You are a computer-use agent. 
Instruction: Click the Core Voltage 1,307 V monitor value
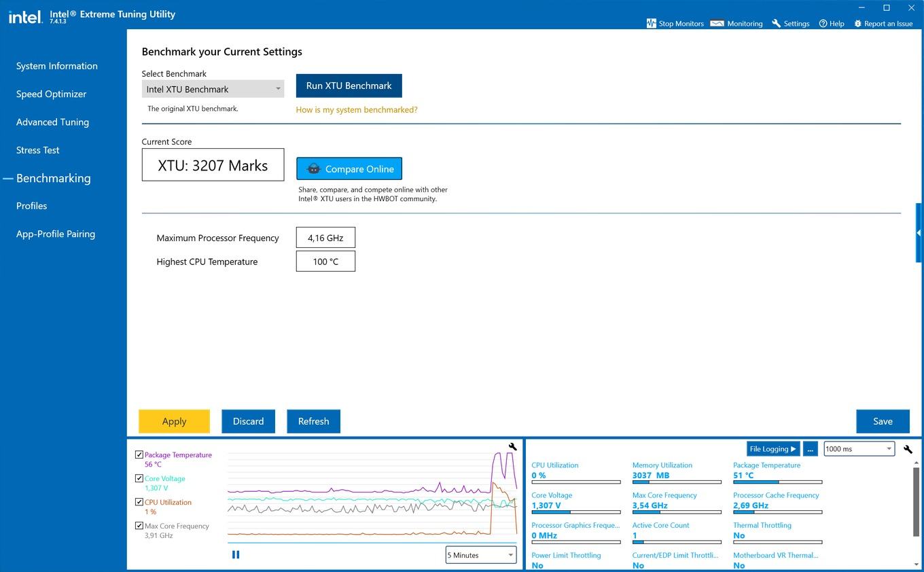coord(546,505)
